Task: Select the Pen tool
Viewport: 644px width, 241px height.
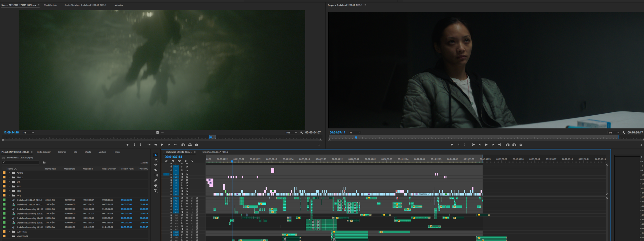Action: pos(156,180)
